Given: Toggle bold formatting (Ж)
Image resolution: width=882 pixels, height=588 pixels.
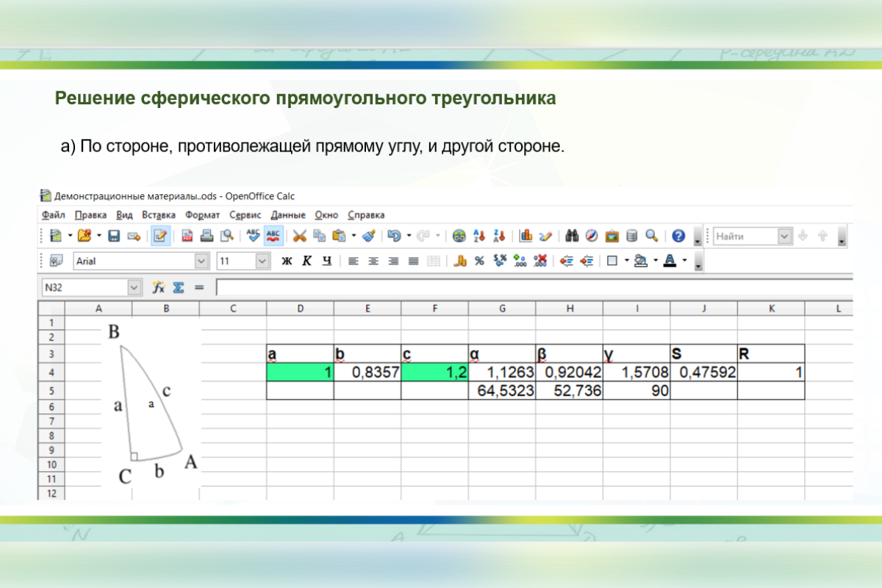Looking at the screenshot, I should (x=287, y=261).
